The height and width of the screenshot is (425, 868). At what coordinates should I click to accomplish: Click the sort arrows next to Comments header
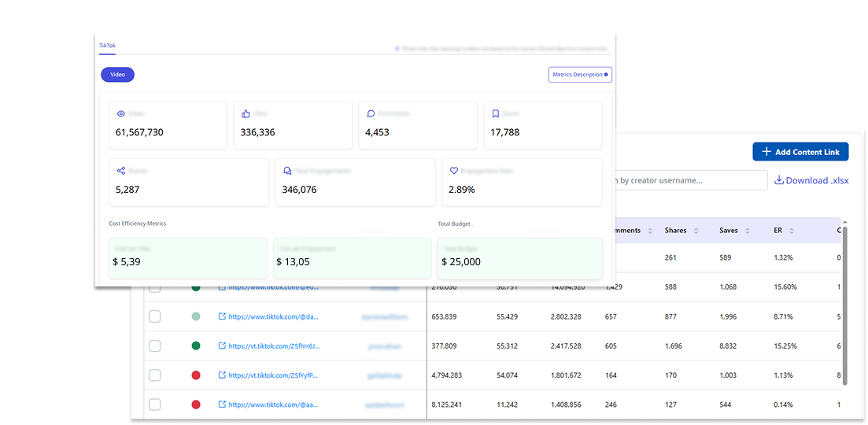[650, 231]
